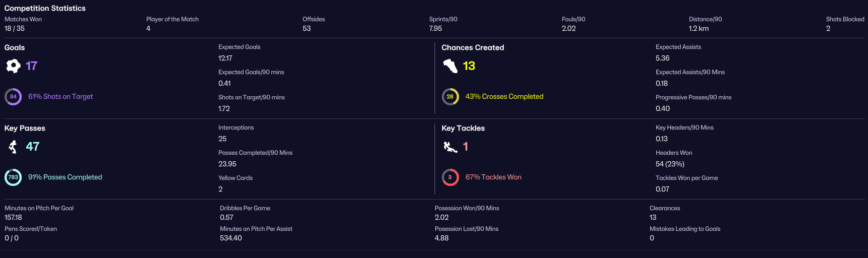This screenshot has height=258, width=868.
Task: Select the 43% Crosses Completed text
Action: (x=504, y=97)
